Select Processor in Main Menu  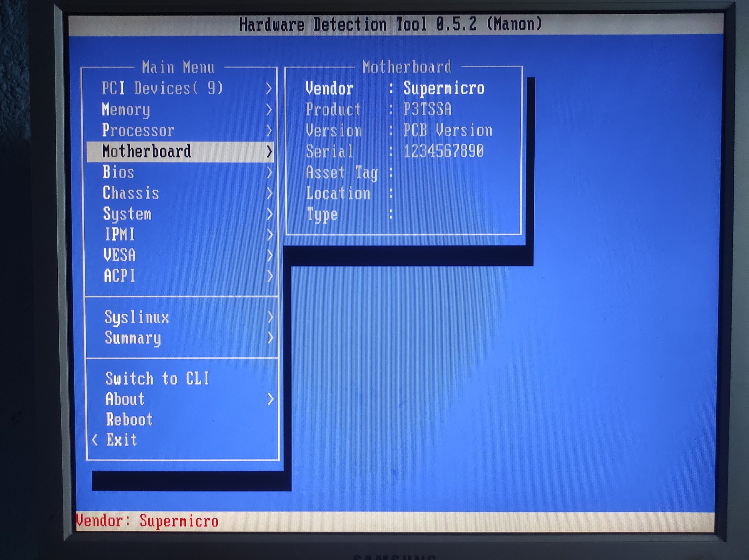138,130
